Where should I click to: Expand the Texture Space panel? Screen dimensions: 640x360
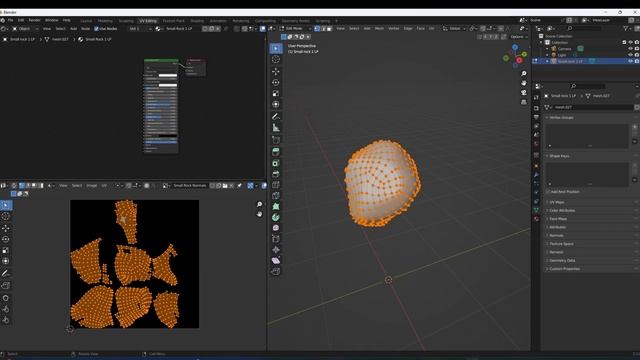tap(561, 244)
